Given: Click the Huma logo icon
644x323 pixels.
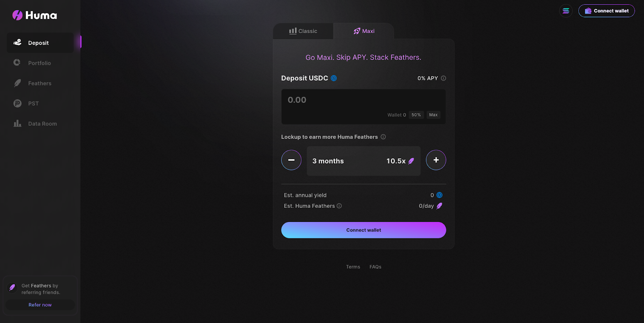Looking at the screenshot, I should tap(17, 15).
